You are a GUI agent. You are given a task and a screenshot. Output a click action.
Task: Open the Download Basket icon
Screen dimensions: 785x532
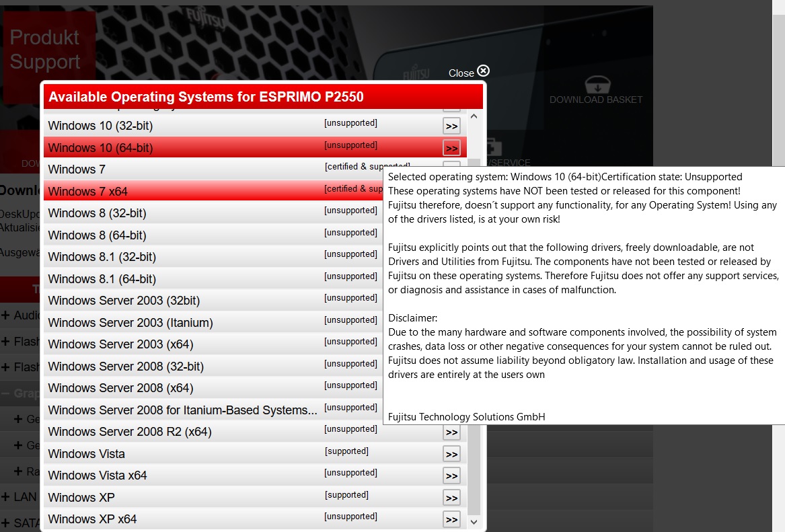click(x=597, y=85)
